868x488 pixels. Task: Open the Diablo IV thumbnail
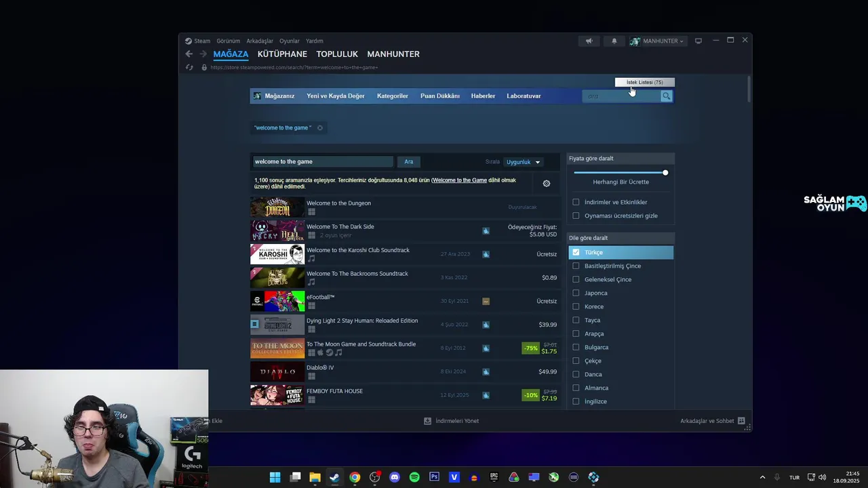tap(277, 371)
